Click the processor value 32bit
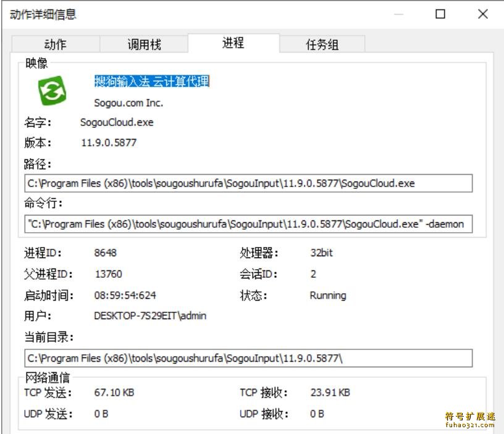 tap(321, 253)
